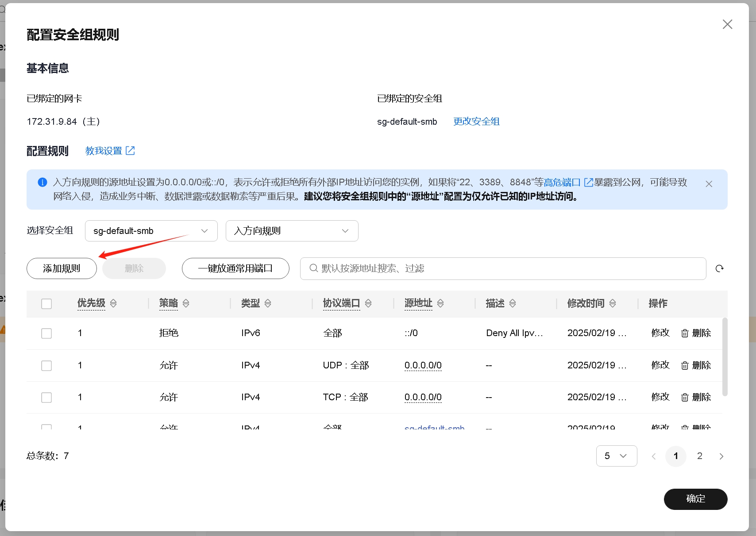Image resolution: width=756 pixels, height=536 pixels.
Task: Delete the UDP allow rule
Action: [696, 365]
